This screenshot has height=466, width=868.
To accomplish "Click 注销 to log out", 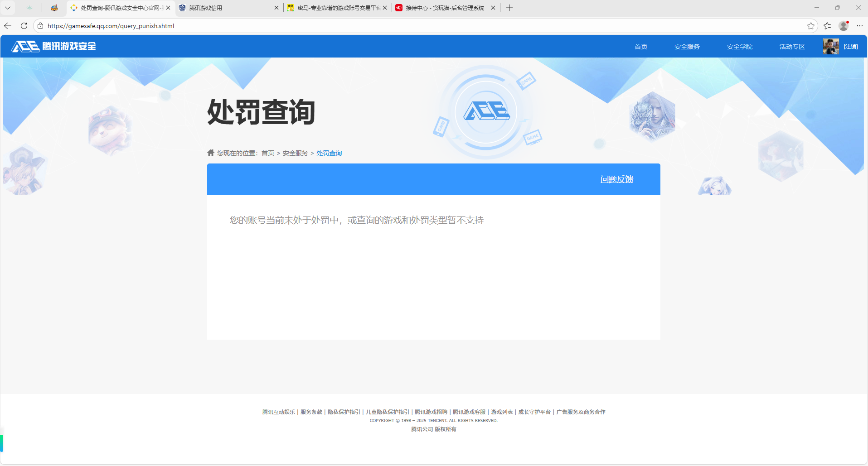I will [x=851, y=46].
